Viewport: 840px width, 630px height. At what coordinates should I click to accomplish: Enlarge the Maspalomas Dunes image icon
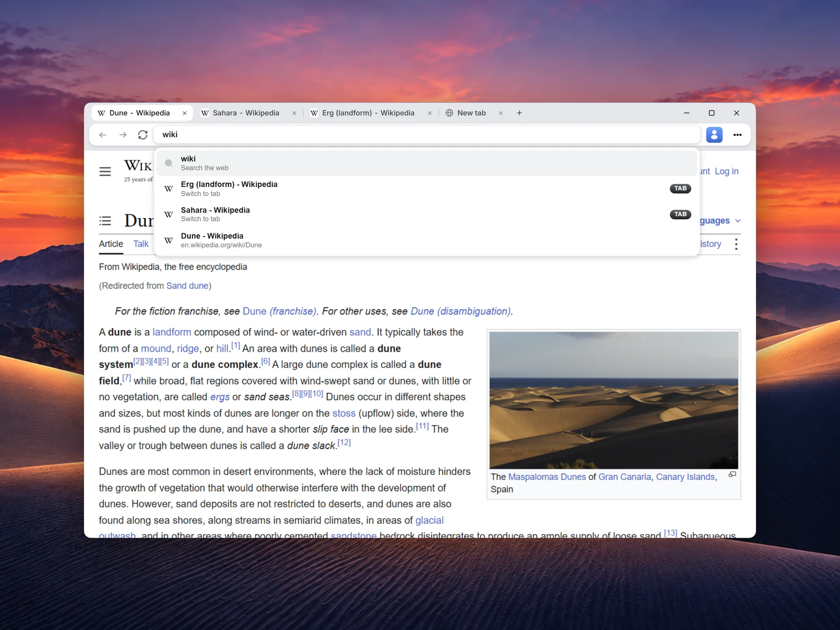[732, 474]
